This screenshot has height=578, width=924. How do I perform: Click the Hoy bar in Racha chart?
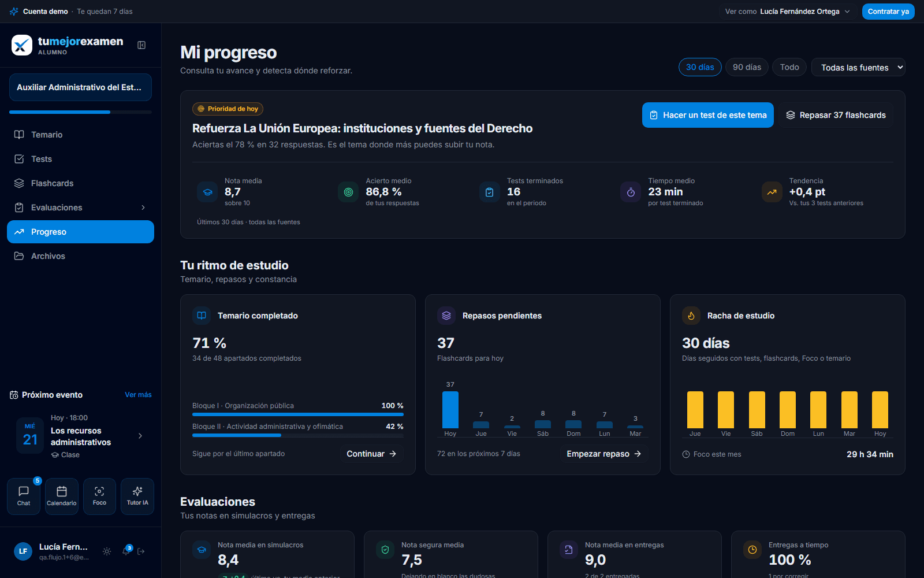click(880, 410)
